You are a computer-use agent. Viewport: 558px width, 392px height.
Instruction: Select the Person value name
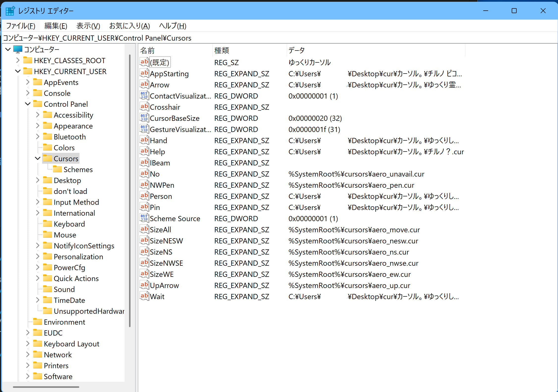click(161, 196)
